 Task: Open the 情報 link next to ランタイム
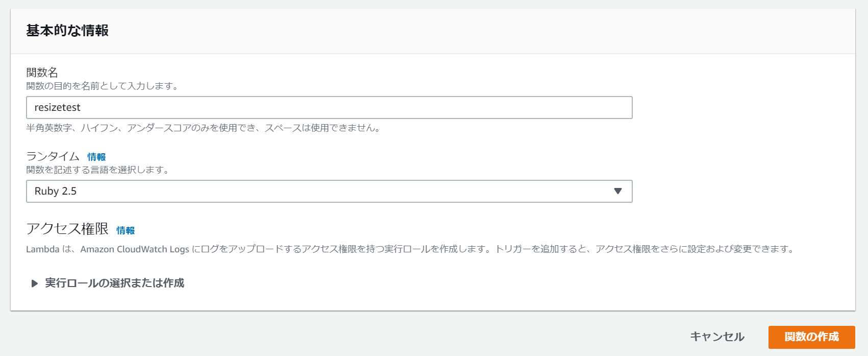pos(96,157)
